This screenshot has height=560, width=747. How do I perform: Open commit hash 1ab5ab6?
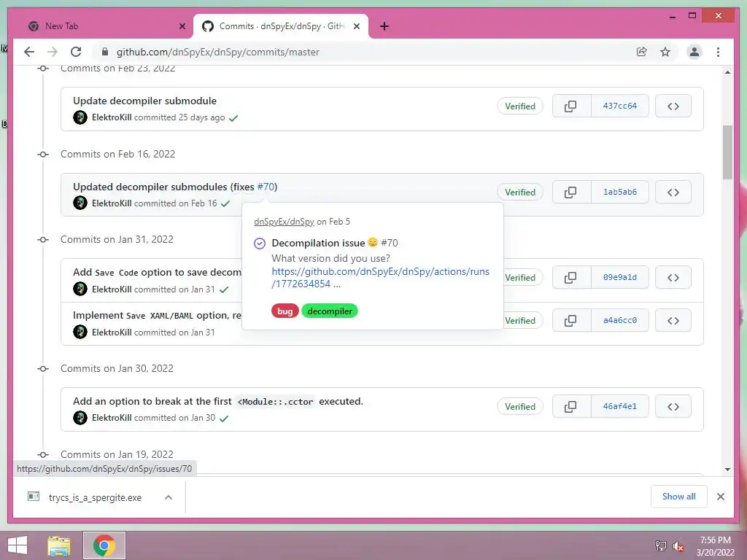pyautogui.click(x=620, y=192)
